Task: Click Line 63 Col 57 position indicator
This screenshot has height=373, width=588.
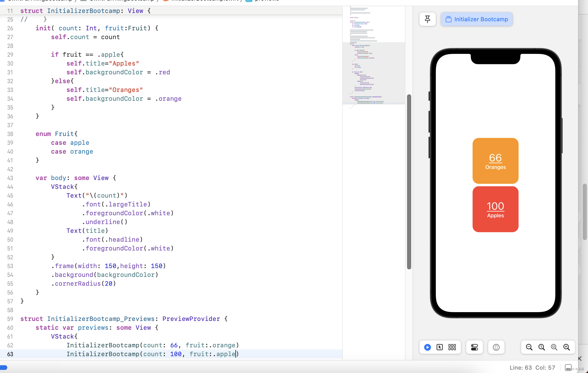Action: coord(532,367)
